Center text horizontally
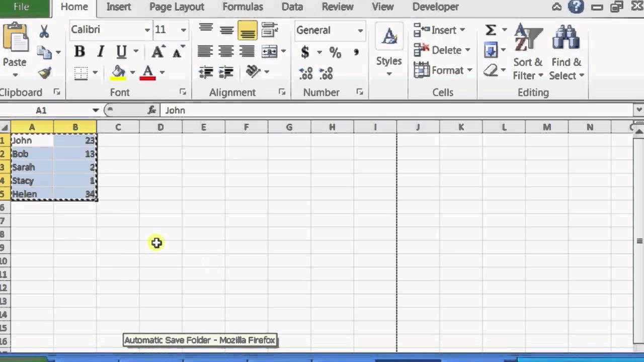644x362 pixels. (x=226, y=51)
